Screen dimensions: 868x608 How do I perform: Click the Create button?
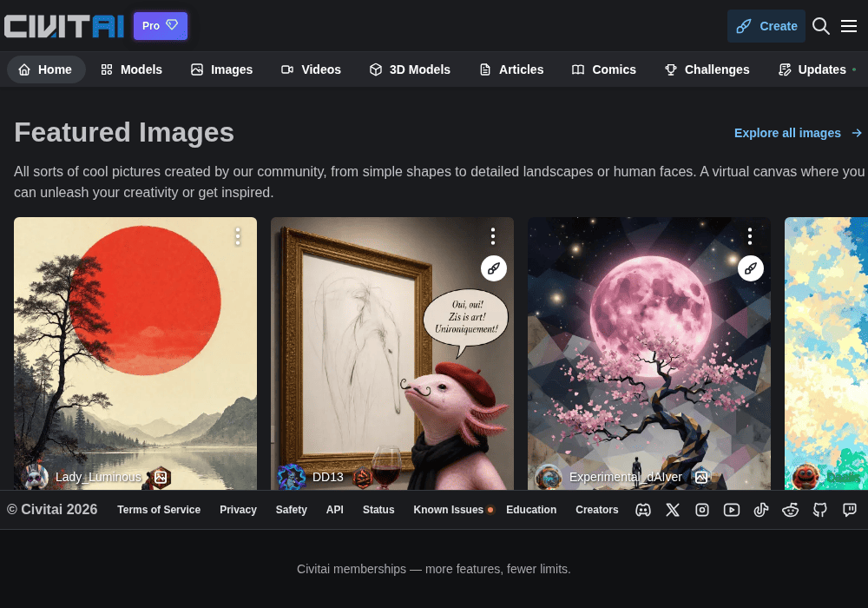[766, 26]
